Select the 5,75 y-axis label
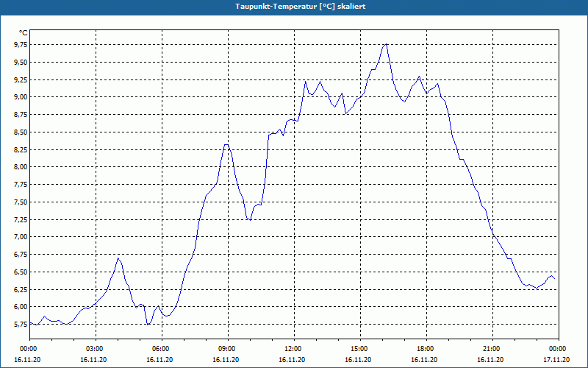588x368 pixels. click(x=21, y=325)
